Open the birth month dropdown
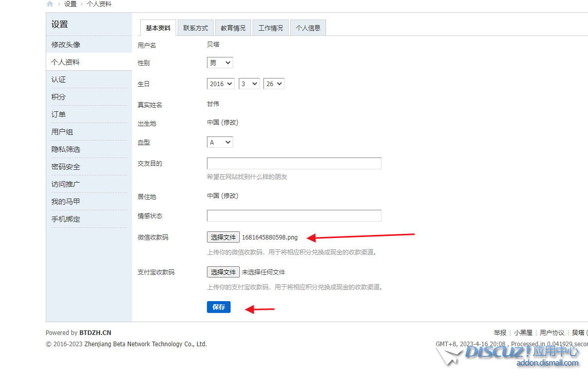 (249, 83)
